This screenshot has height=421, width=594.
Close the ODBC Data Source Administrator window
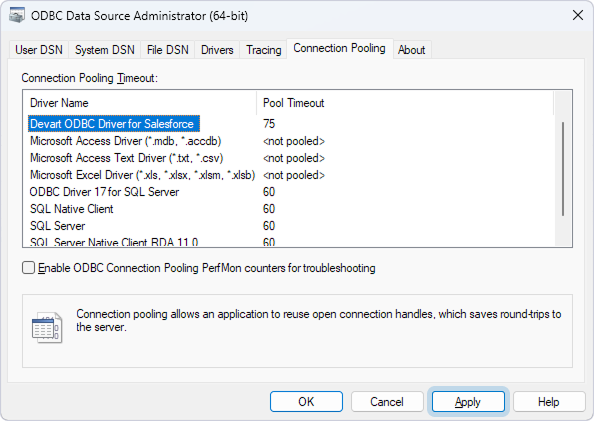(578, 15)
